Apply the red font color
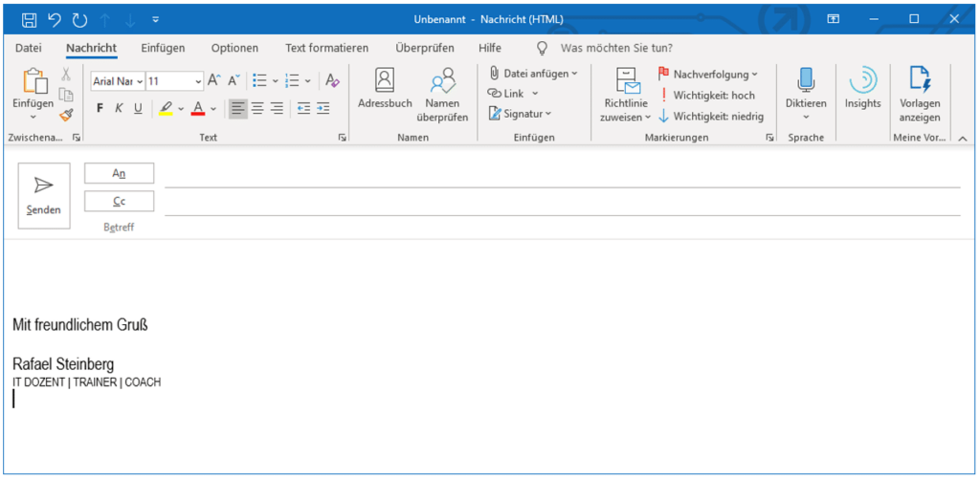 click(x=198, y=109)
